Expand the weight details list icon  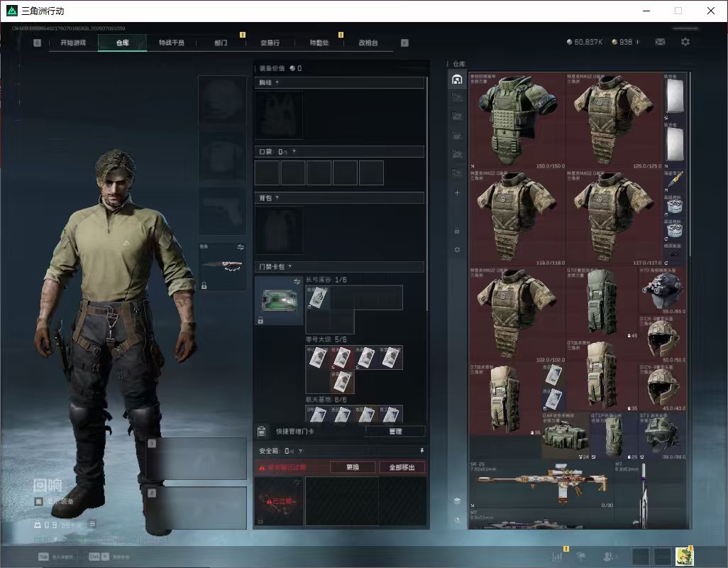(x=92, y=525)
